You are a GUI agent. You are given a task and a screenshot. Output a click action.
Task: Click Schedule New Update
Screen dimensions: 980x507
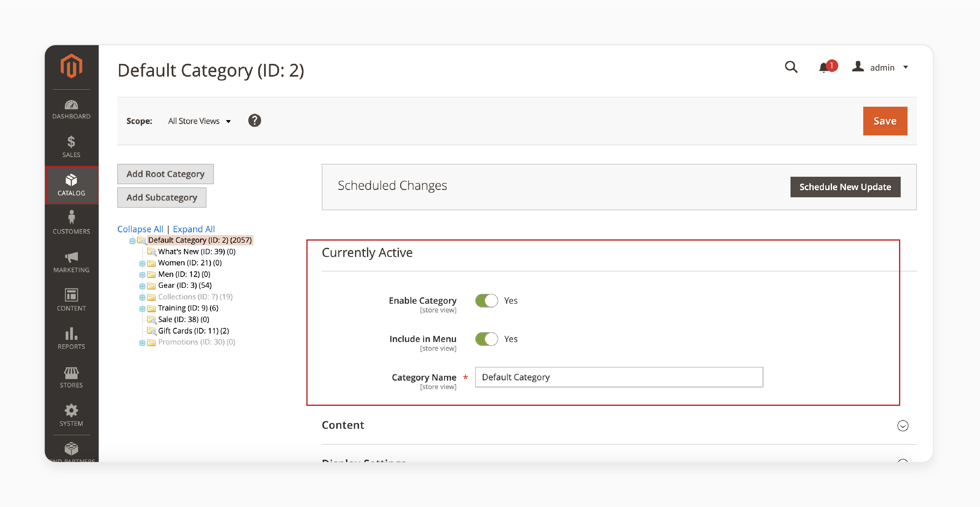(x=845, y=187)
